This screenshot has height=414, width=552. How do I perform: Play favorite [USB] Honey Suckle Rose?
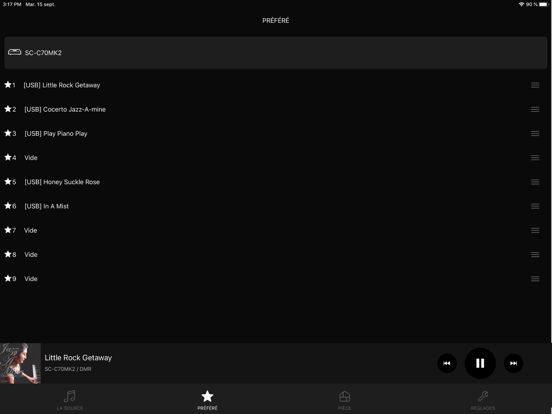click(62, 182)
